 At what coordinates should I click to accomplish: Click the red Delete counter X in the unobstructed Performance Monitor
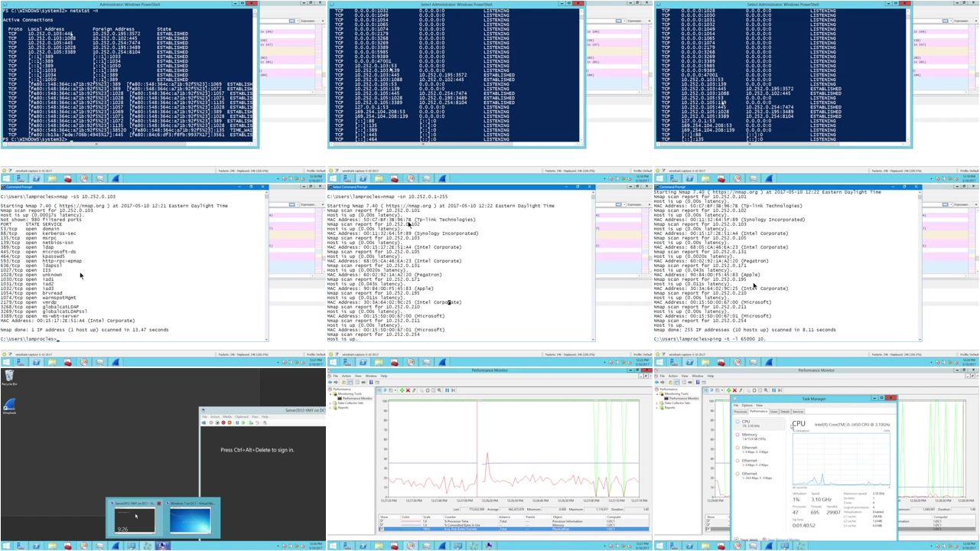(408, 390)
